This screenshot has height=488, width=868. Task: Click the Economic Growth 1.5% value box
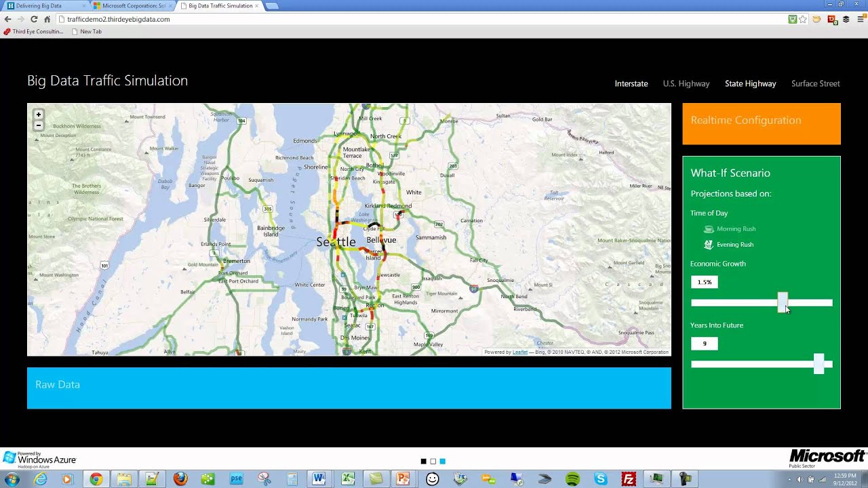pyautogui.click(x=705, y=282)
